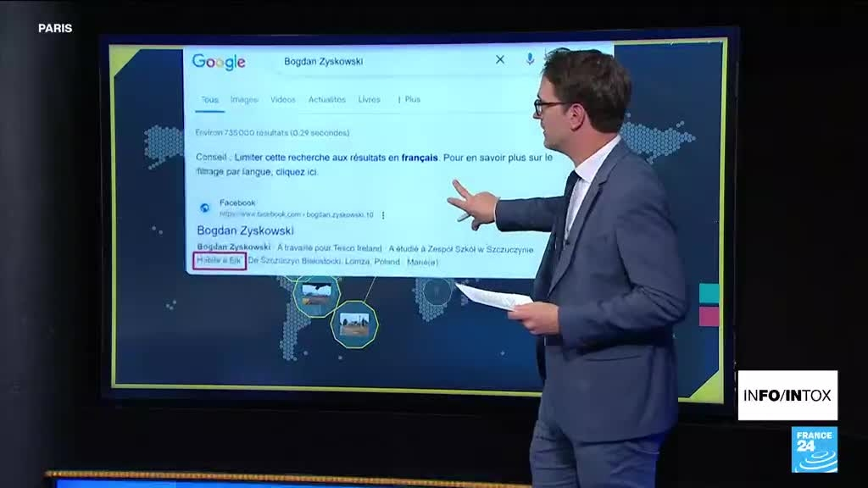Click the search box containing Bogdan Zyskowski
Viewport: 868px width, 488px height.
coord(381,61)
